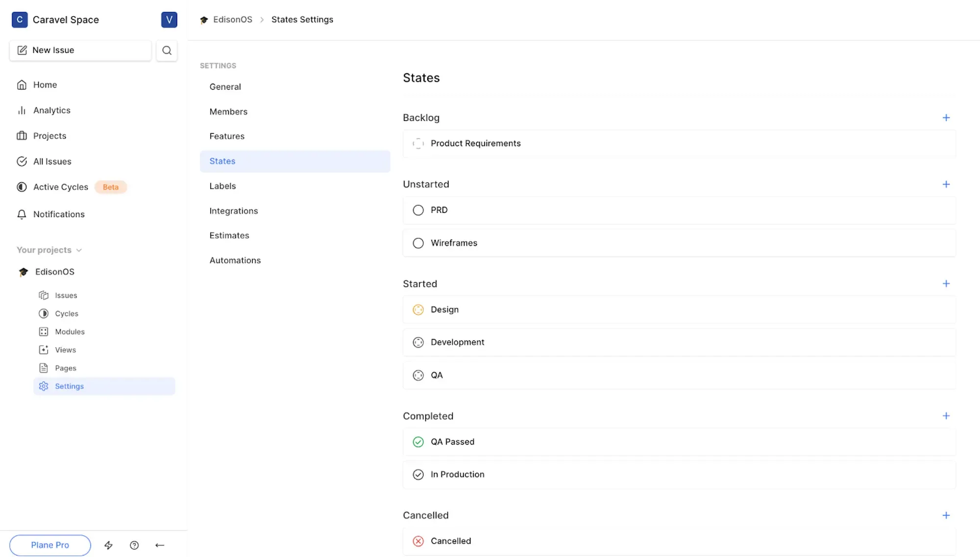
Task: Click the QA Passed green check icon
Action: click(x=418, y=442)
